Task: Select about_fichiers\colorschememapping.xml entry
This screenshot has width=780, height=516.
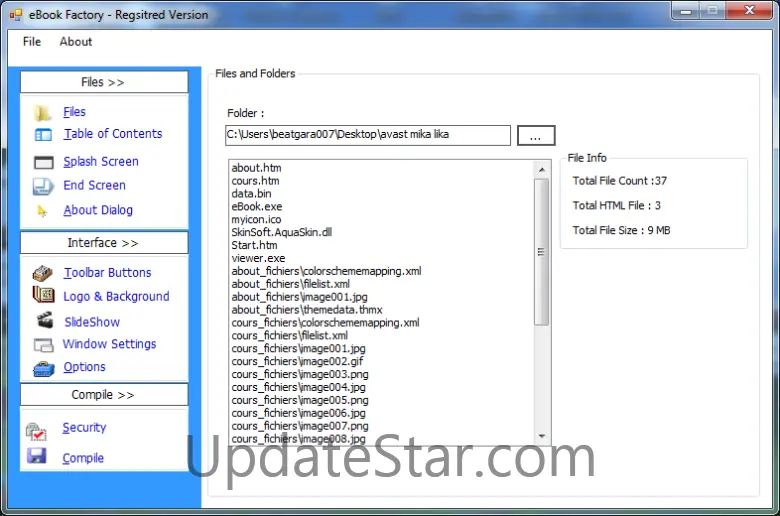Action: coord(326,271)
